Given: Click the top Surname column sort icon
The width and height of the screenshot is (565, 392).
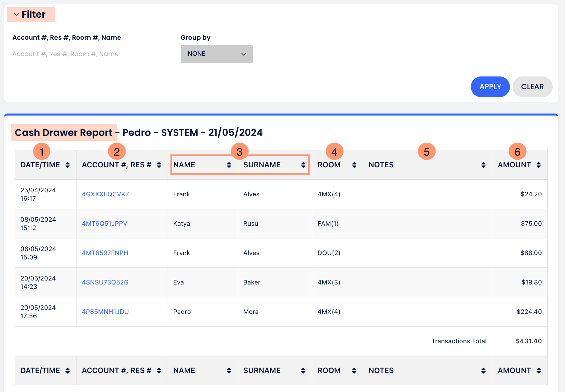Looking at the screenshot, I should pyautogui.click(x=303, y=165).
